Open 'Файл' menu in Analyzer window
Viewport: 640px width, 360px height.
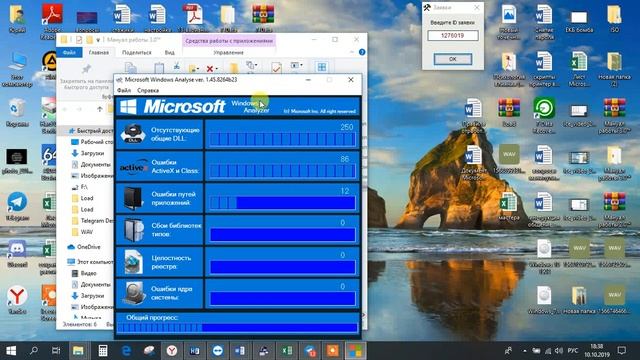(124, 90)
